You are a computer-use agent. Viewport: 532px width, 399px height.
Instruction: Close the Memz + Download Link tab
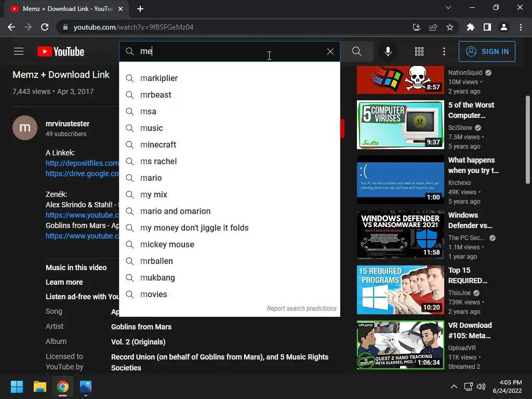121,9
